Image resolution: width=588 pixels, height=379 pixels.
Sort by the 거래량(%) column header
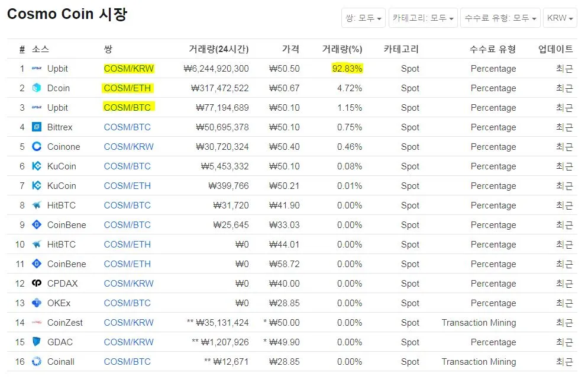tap(342, 49)
